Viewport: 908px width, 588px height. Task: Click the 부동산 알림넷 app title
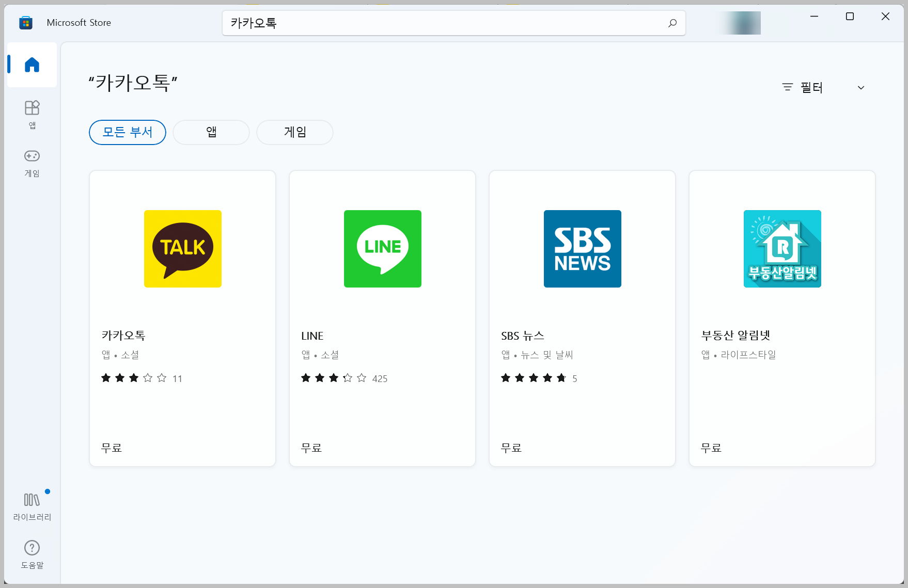tap(735, 336)
